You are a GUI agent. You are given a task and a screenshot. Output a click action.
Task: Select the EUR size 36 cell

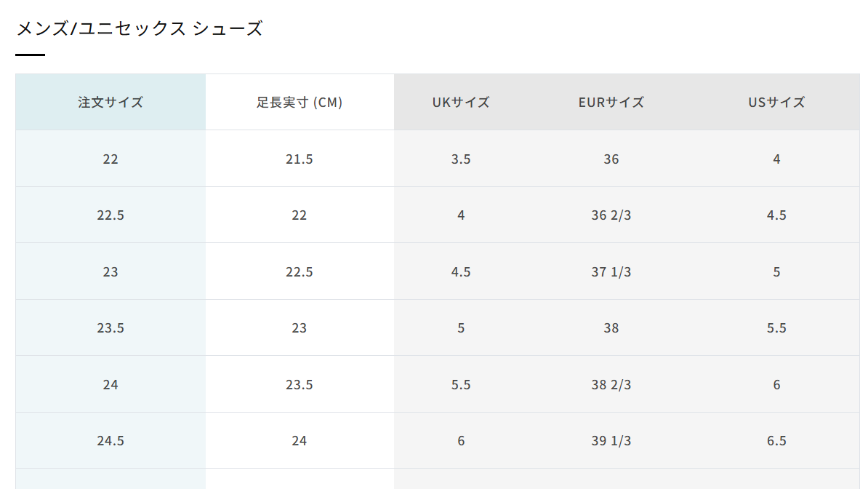[611, 159]
